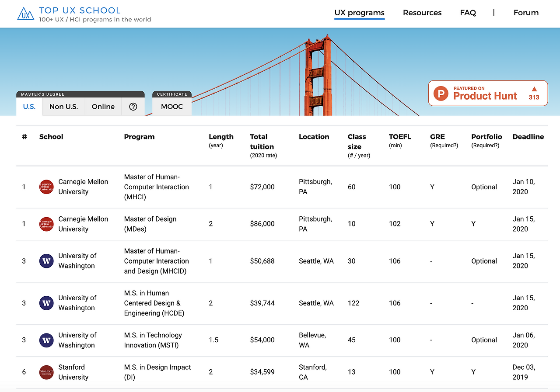560x392 pixels.
Task: Click the UX programs nav item
Action: coord(359,13)
